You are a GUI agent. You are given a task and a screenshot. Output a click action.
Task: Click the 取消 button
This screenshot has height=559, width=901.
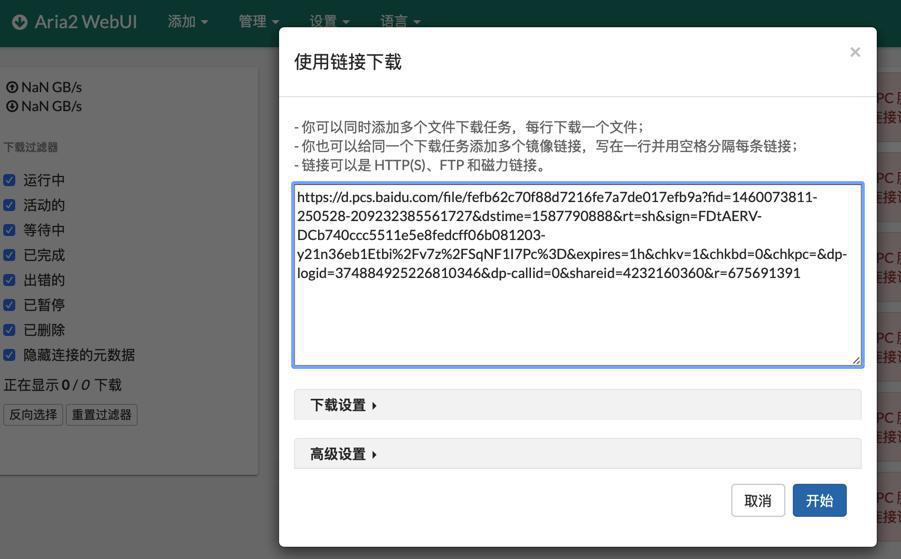point(758,500)
